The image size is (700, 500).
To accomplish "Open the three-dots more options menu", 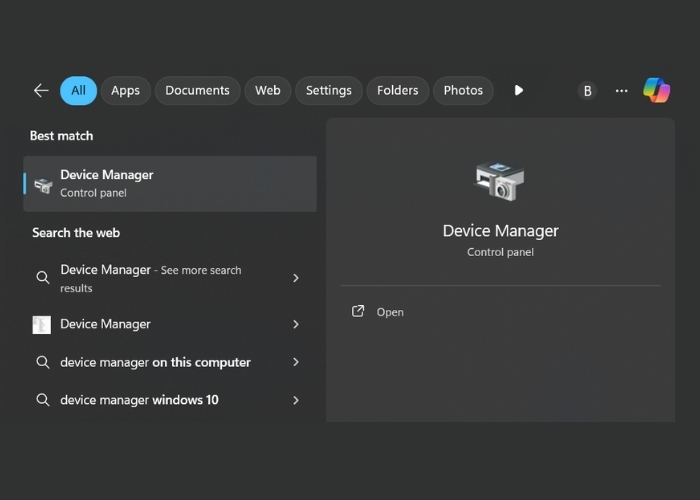I will pos(622,90).
